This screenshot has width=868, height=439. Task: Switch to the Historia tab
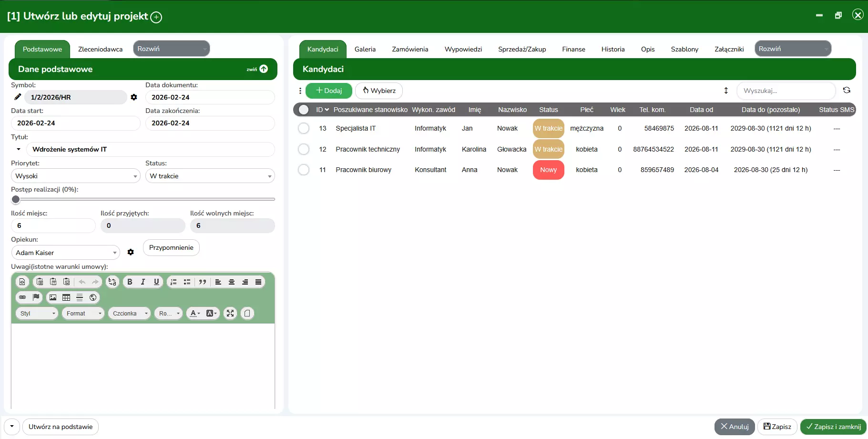coord(613,49)
